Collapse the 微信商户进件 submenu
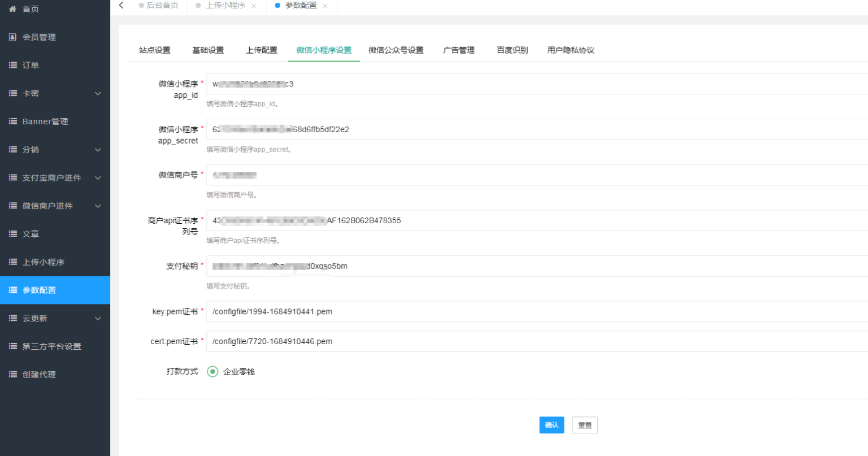Screen dimensions: 868x456 click(x=97, y=206)
